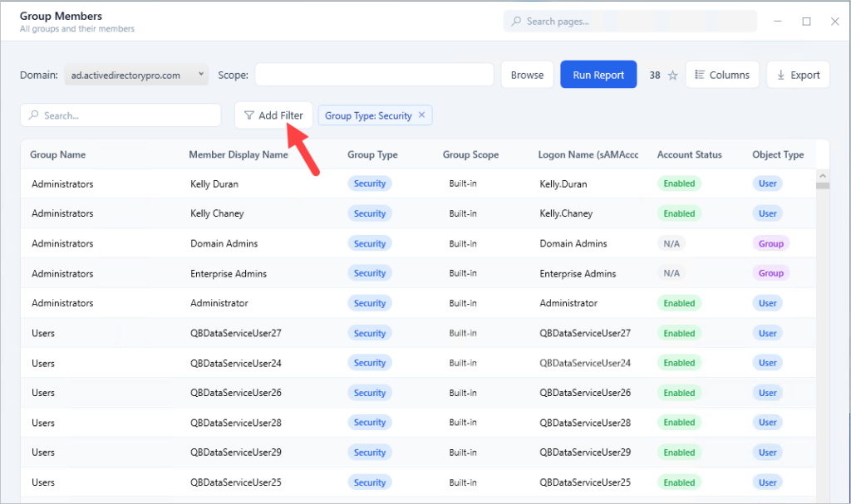The width and height of the screenshot is (851, 504).
Task: Sort by Group Scope column header
Action: click(x=470, y=154)
